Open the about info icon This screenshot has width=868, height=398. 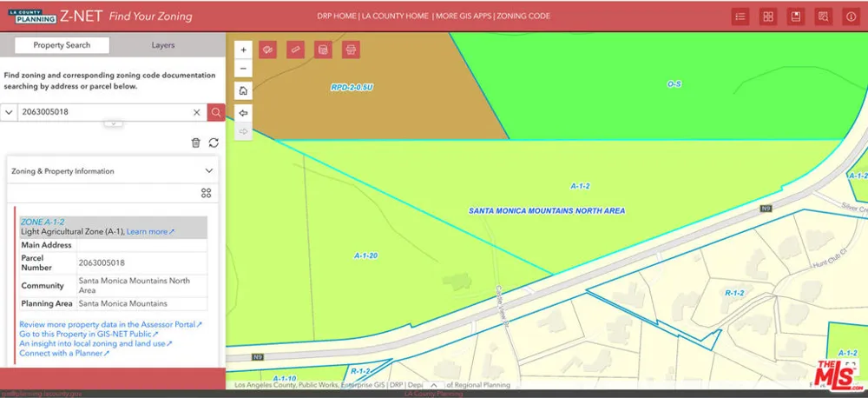pyautogui.click(x=851, y=17)
